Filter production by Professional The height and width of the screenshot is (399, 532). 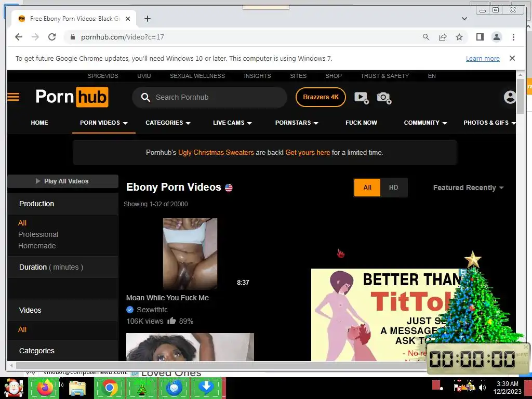38,234
